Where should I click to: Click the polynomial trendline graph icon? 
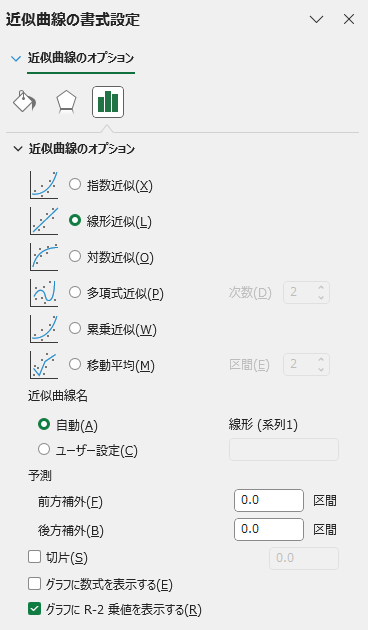[x=44, y=293]
